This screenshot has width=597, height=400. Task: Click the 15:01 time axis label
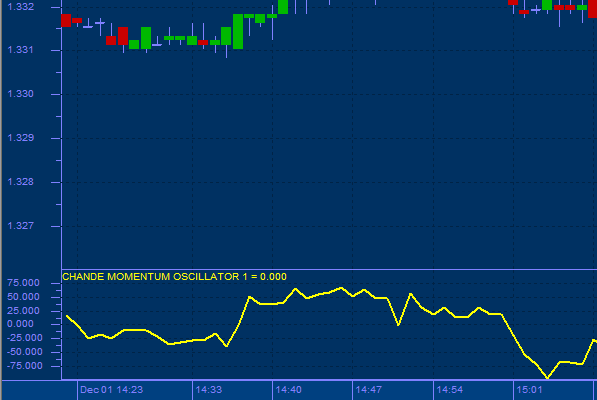[x=529, y=390]
